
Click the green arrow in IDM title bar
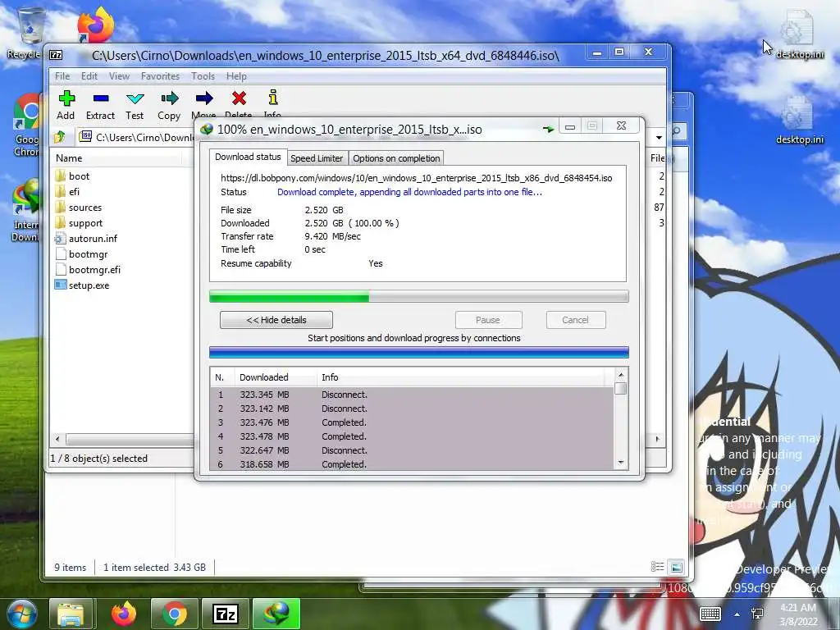tap(548, 129)
